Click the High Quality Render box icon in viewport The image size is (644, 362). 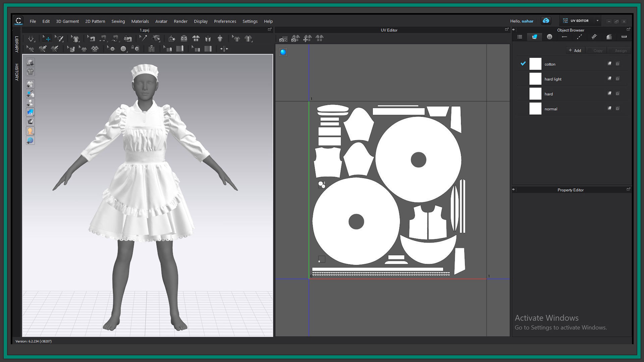(30, 62)
